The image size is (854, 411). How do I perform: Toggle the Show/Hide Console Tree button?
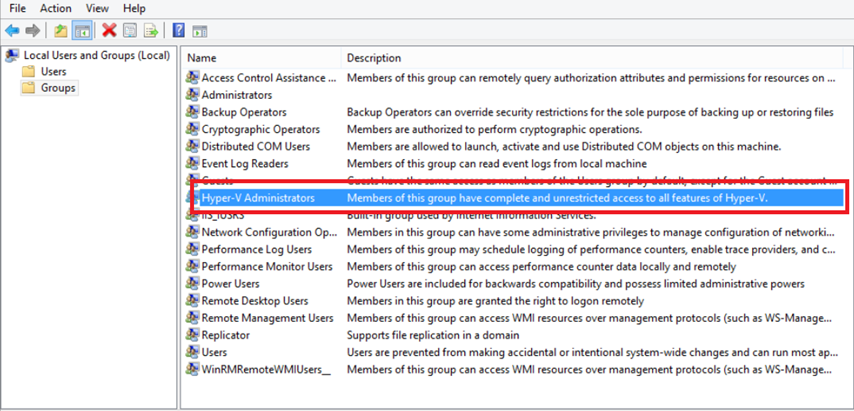click(82, 31)
